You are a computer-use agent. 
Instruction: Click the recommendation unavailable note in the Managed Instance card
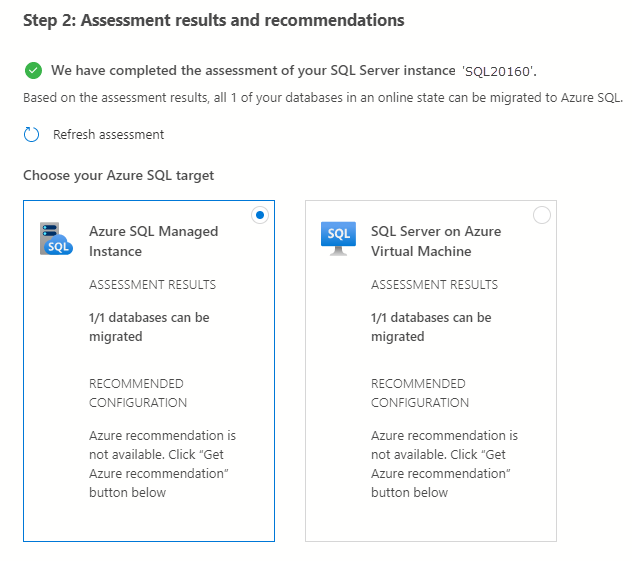tap(162, 464)
